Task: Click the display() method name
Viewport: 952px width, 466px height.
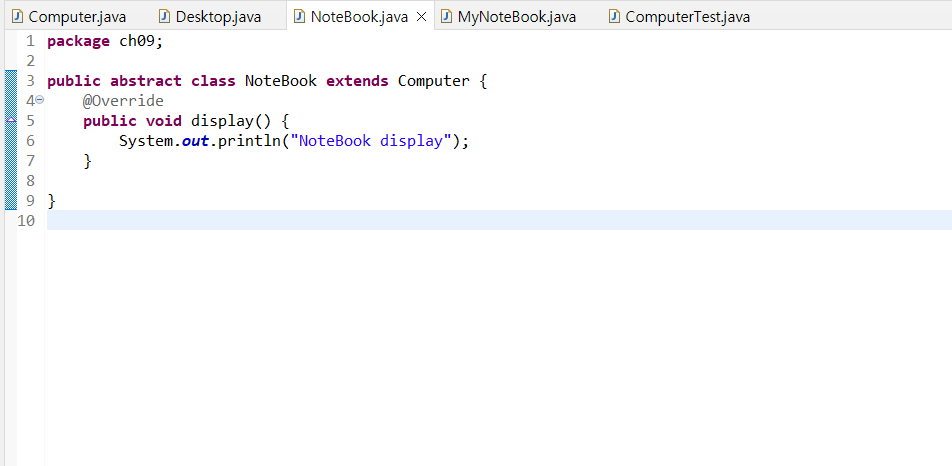Action: tap(231, 121)
